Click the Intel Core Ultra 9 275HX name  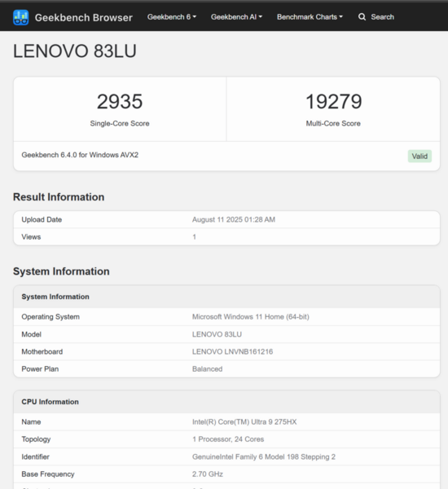pyautogui.click(x=244, y=422)
